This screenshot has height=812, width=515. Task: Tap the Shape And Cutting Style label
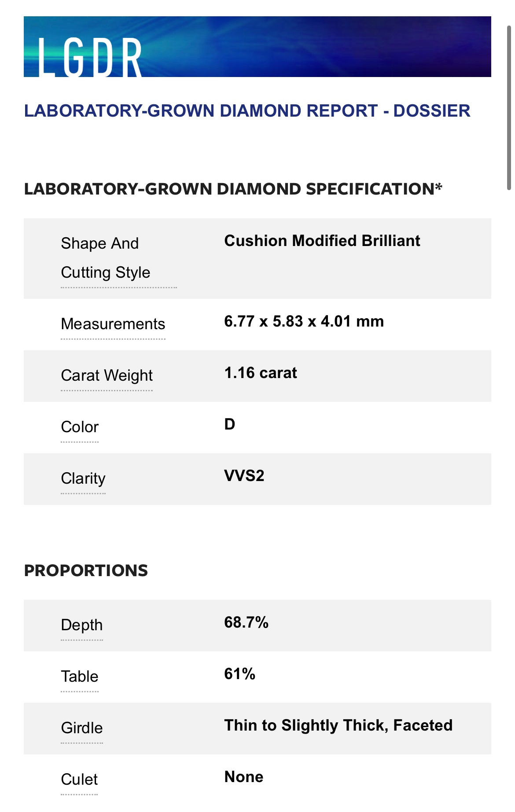pos(106,258)
